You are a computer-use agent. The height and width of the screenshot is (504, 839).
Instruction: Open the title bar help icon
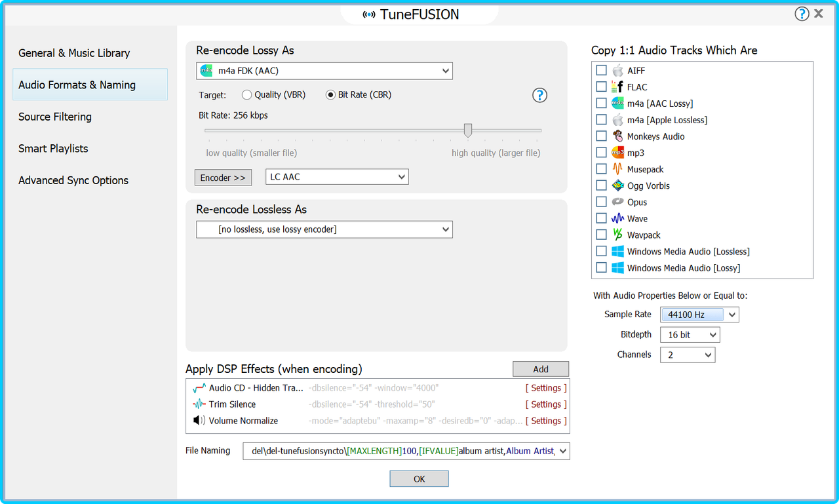(x=802, y=14)
